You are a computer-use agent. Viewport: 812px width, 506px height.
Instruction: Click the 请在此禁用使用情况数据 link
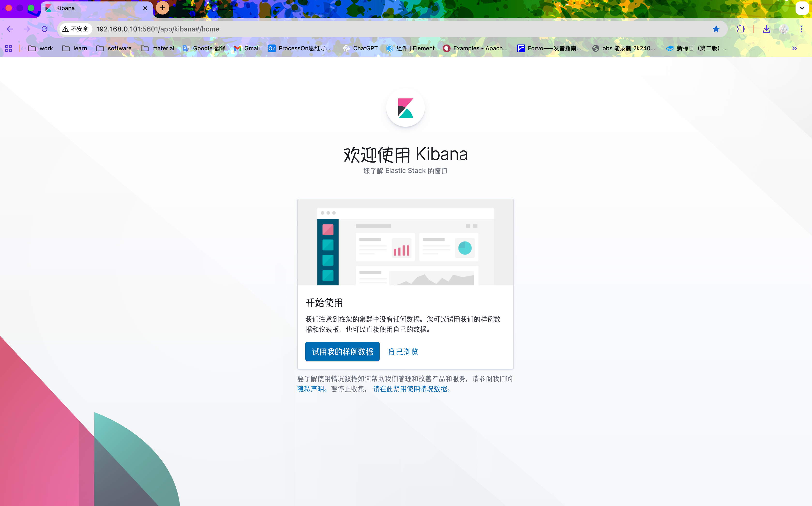click(x=412, y=389)
